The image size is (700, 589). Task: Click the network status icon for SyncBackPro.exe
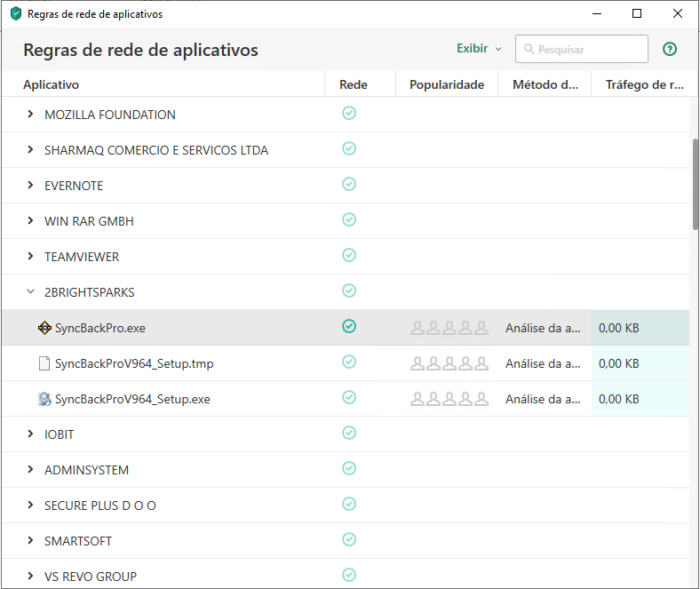[x=349, y=326]
